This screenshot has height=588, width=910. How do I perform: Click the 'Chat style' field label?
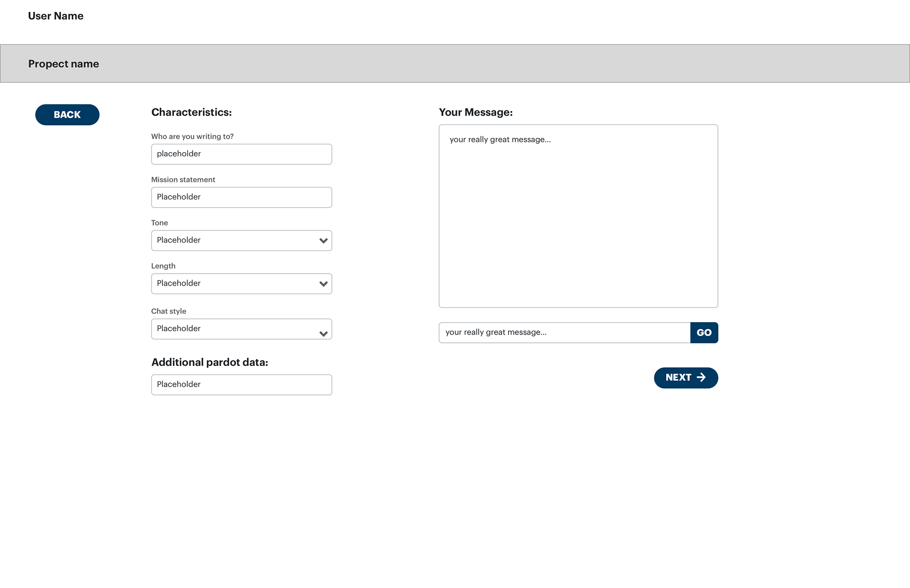click(169, 311)
